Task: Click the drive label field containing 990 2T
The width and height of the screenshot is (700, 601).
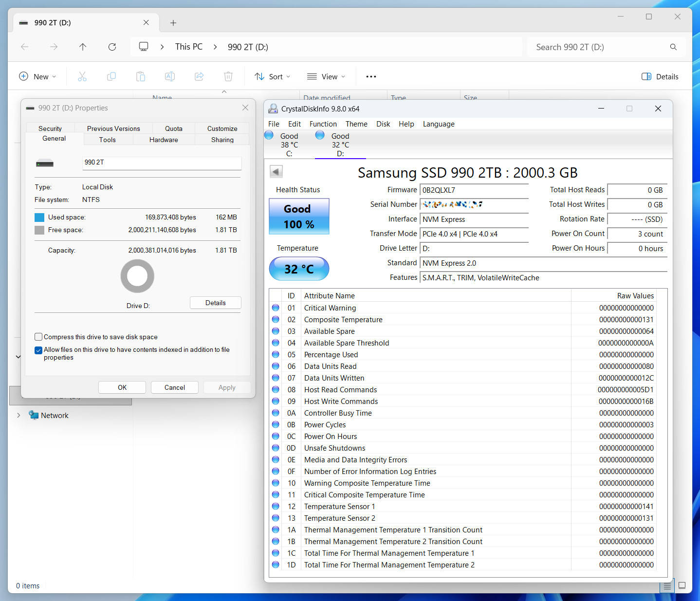Action: (162, 163)
